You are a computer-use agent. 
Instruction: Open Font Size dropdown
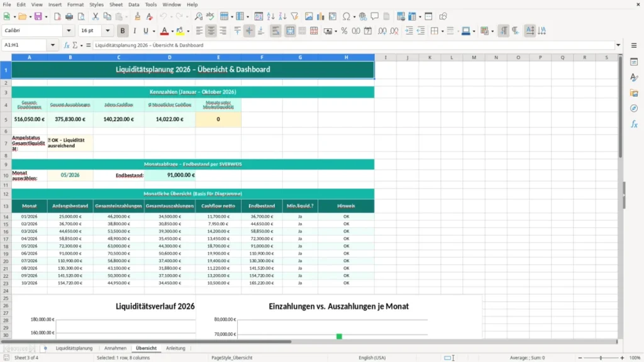(108, 30)
